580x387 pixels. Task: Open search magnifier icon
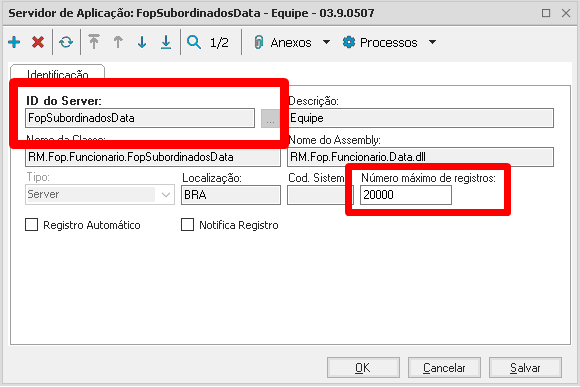[194, 42]
